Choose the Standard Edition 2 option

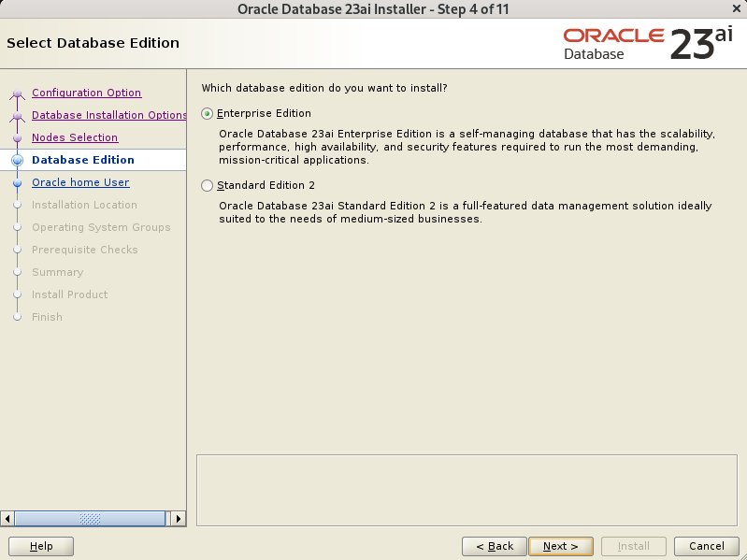click(x=207, y=186)
